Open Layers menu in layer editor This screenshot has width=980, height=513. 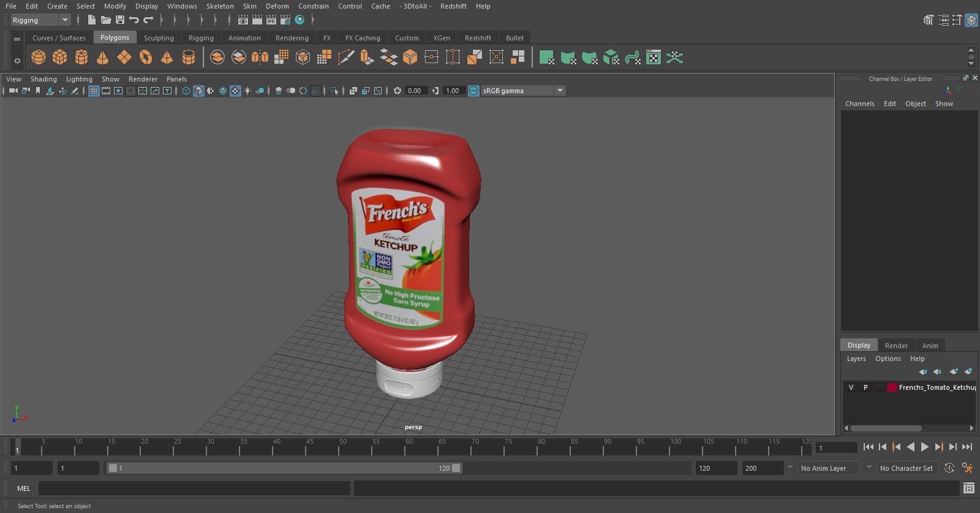coord(856,359)
